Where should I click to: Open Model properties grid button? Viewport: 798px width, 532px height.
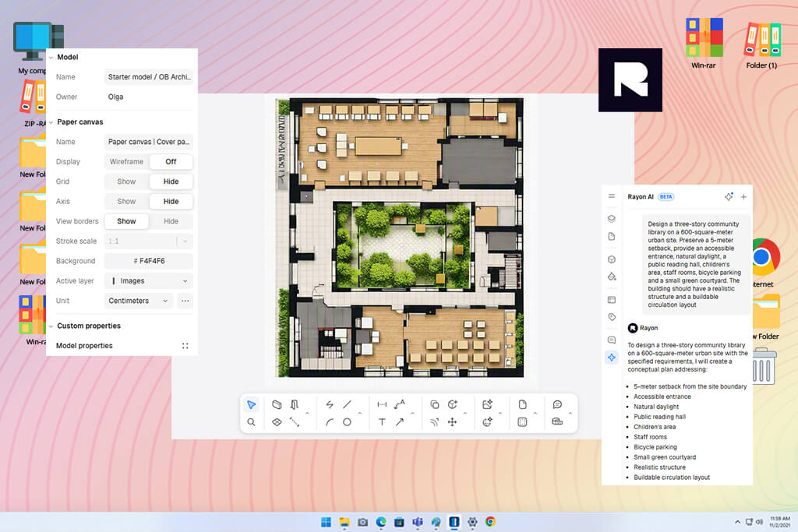(x=185, y=346)
